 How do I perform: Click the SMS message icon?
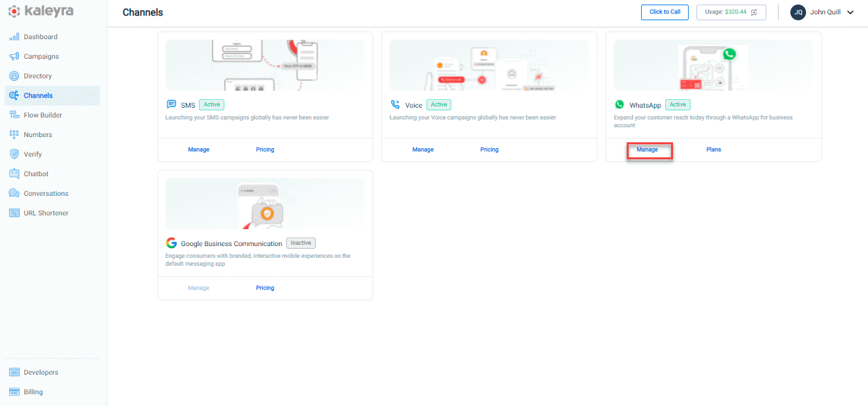coord(172,104)
